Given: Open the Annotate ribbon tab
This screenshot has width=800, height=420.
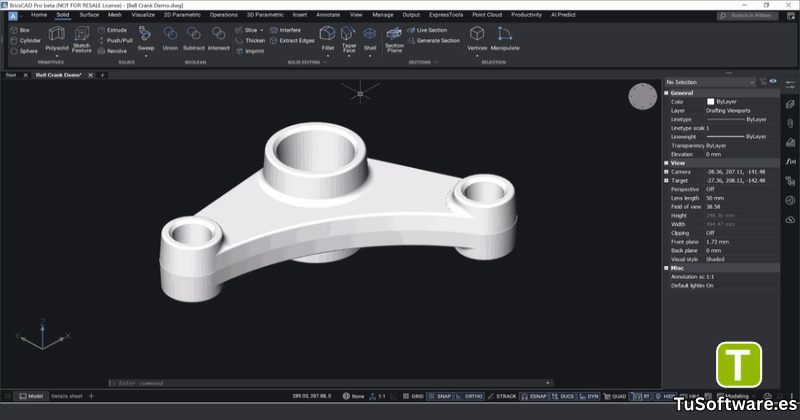Looking at the screenshot, I should (x=328, y=15).
